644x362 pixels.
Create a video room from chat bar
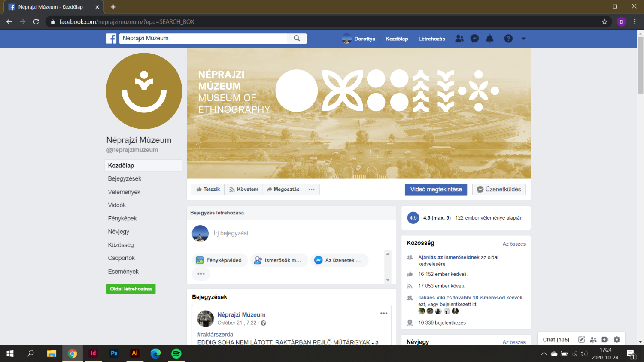pyautogui.click(x=605, y=340)
